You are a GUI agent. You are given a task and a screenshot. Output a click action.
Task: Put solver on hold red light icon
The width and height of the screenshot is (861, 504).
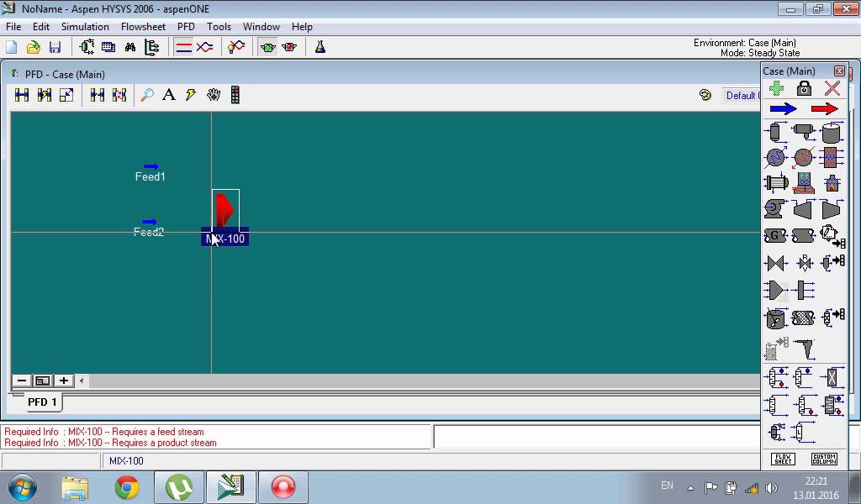click(x=289, y=47)
